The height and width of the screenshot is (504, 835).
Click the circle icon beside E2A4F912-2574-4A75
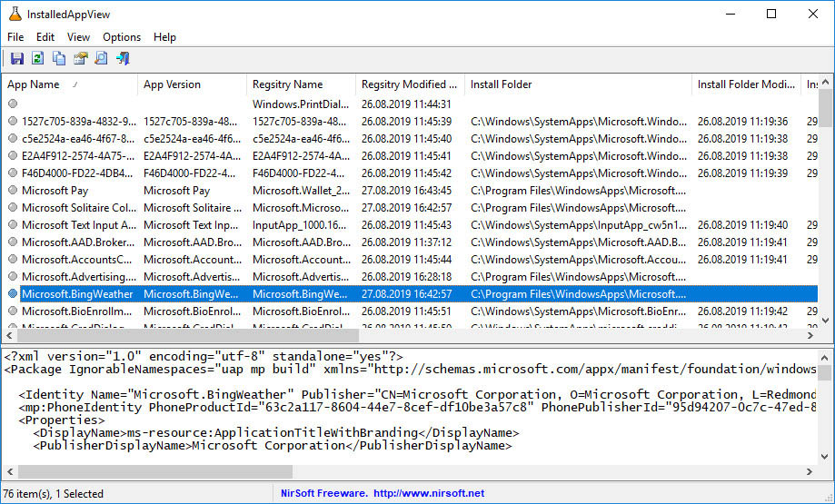tap(13, 156)
